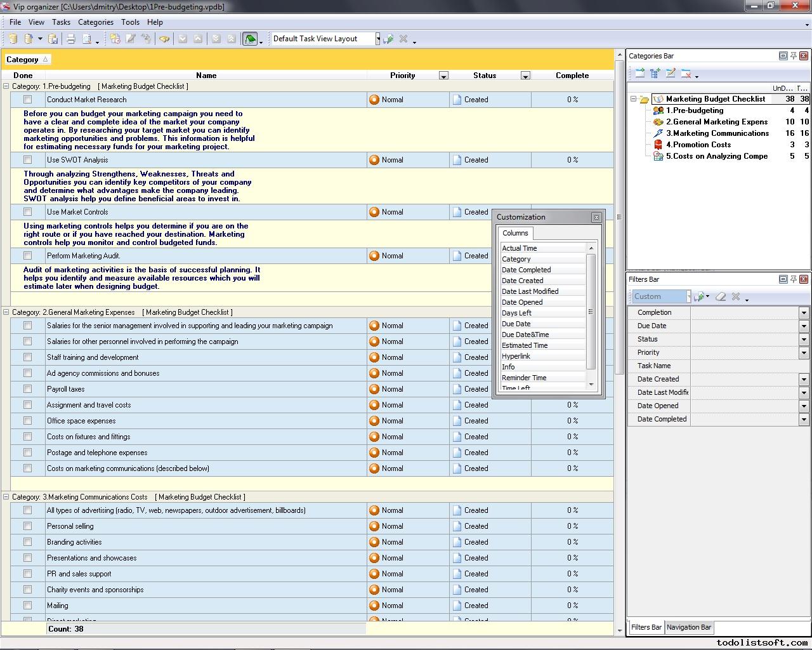Screen dimensions: 812x650
Task: Click the add subcategory tree icon
Action: click(x=655, y=74)
